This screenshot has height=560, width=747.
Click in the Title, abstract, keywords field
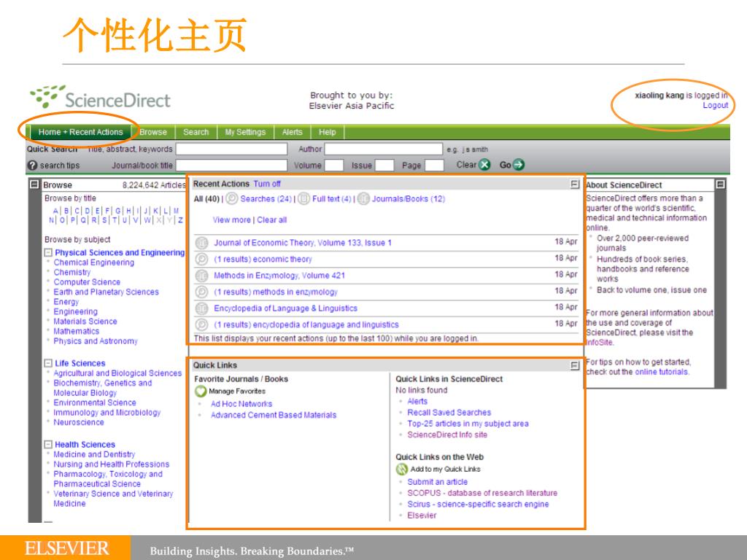(x=231, y=149)
